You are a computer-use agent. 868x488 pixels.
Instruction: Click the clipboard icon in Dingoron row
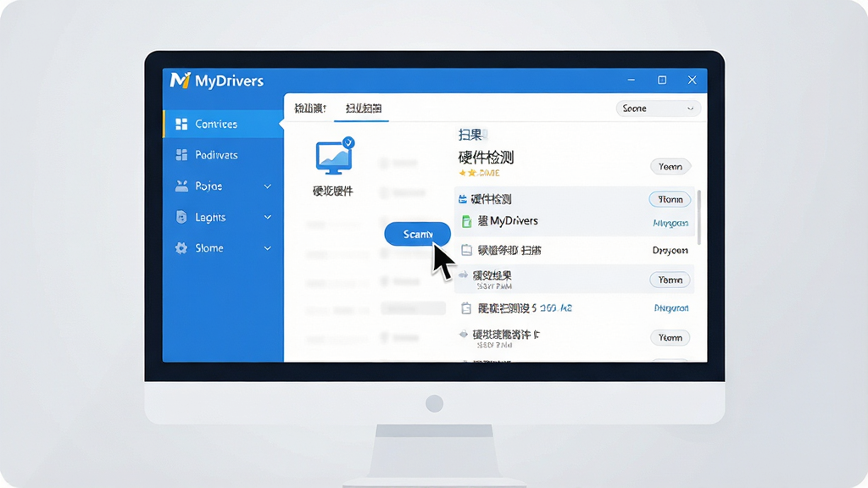click(466, 308)
